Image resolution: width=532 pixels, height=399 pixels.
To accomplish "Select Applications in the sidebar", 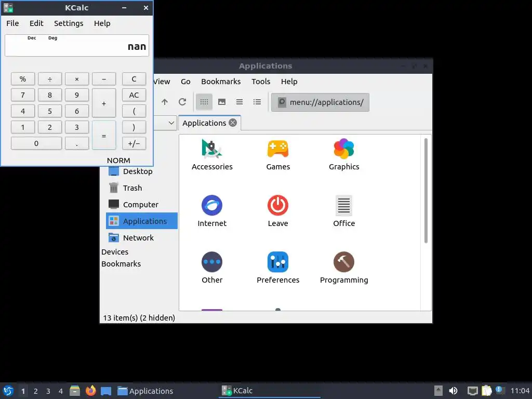I will [142, 221].
